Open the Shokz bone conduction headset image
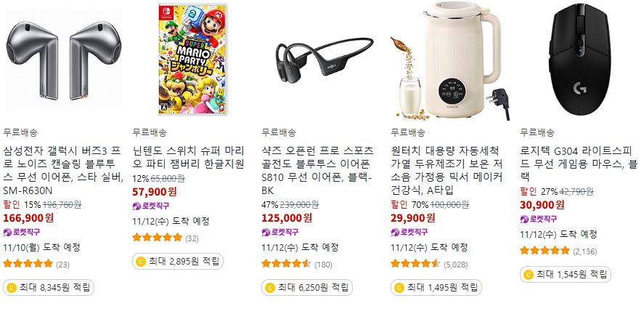Image resolution: width=644 pixels, height=314 pixels. coord(325,58)
